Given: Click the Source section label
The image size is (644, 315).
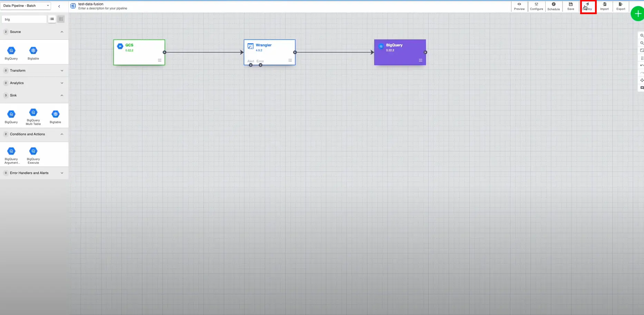Looking at the screenshot, I should (x=15, y=32).
